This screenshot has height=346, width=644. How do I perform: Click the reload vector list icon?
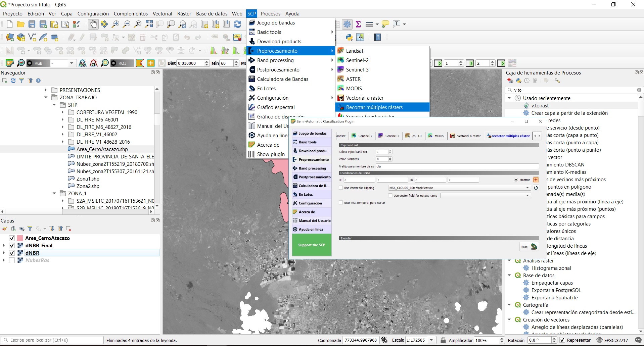[x=536, y=188]
